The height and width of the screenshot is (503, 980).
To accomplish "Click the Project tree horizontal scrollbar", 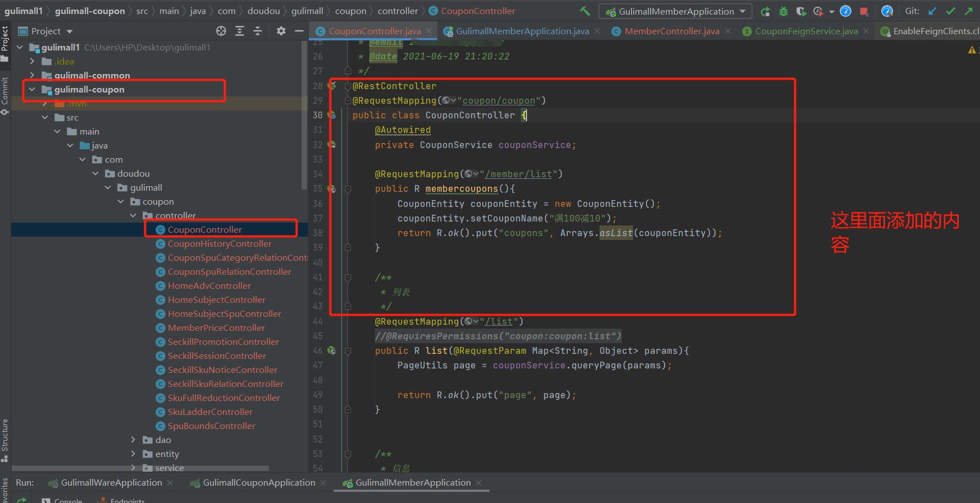I will pos(140,468).
